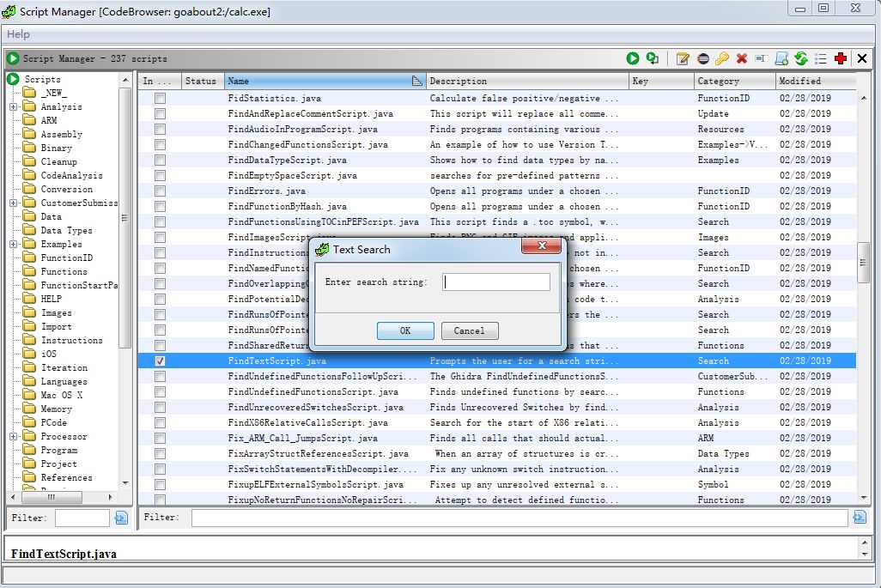Click the category tree vertical scrollbar thumb
This screenshot has width=881, height=588.
125,218
